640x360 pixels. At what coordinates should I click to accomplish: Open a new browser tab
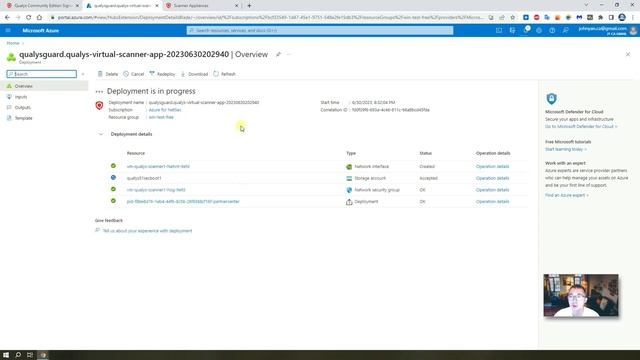(x=249, y=6)
